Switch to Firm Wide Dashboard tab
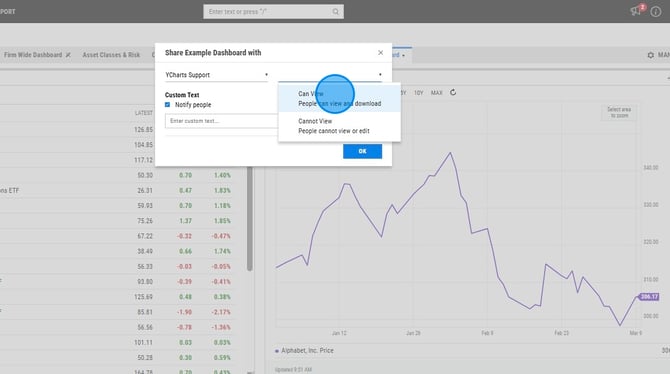 (x=33, y=55)
